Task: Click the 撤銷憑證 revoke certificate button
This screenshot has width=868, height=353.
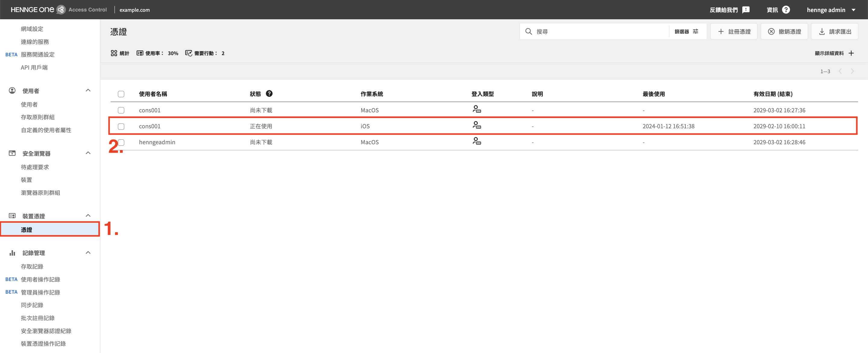Action: [x=784, y=31]
